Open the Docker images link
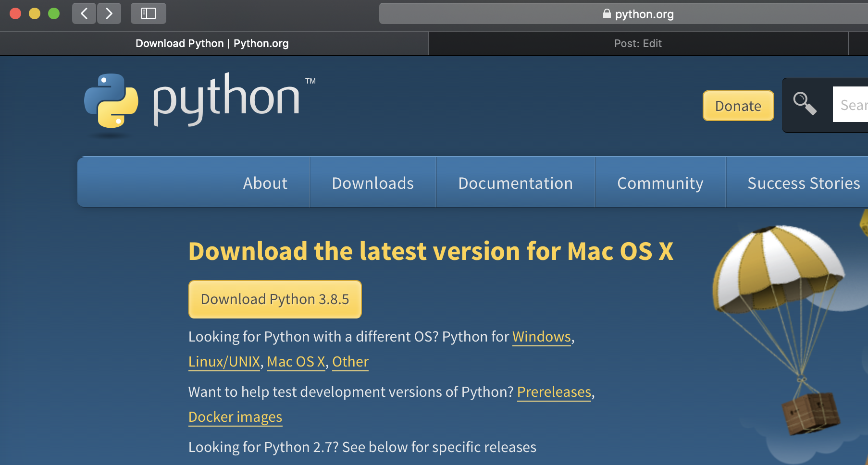Screen dimensions: 868x465 click(x=235, y=416)
